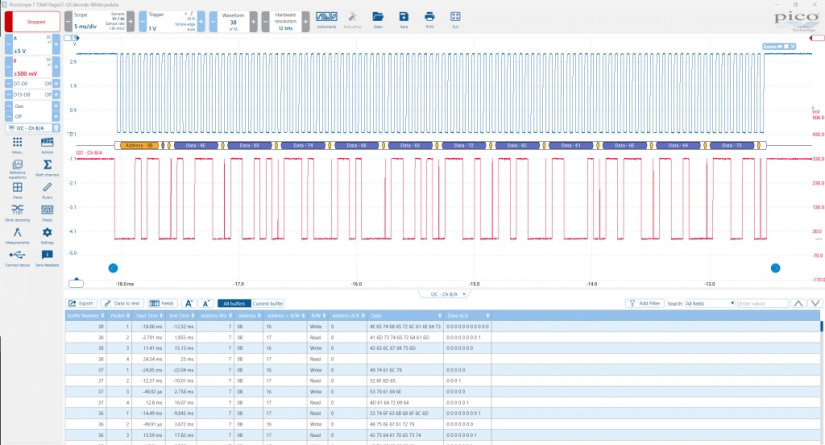
Task: Open Reference waveforms tool
Action: point(17,169)
